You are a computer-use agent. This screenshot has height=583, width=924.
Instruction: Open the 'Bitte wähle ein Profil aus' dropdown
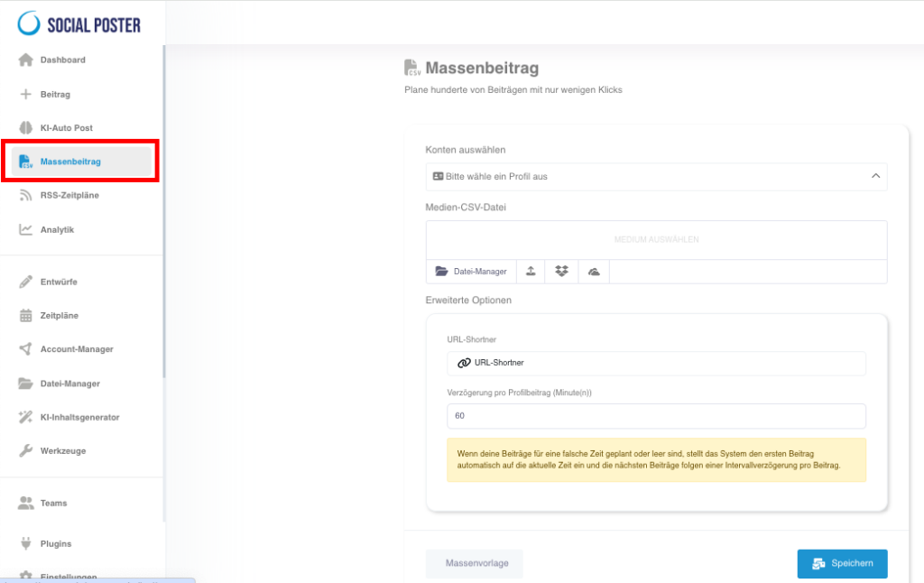[657, 176]
